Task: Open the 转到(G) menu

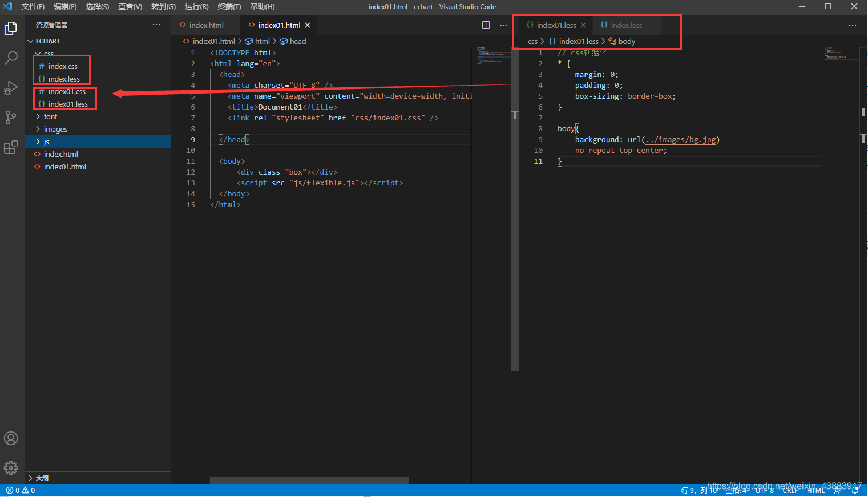Action: tap(163, 6)
